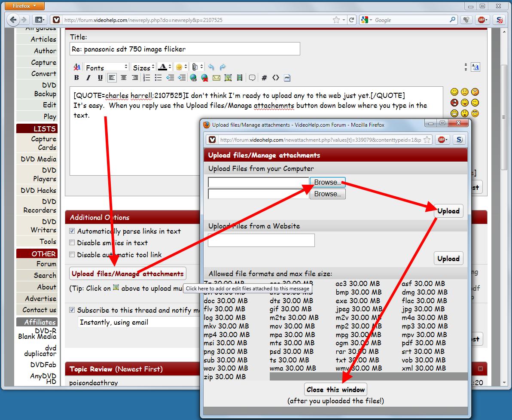Click the popup address bar URL
This screenshot has width=512, height=420.
(320, 140)
